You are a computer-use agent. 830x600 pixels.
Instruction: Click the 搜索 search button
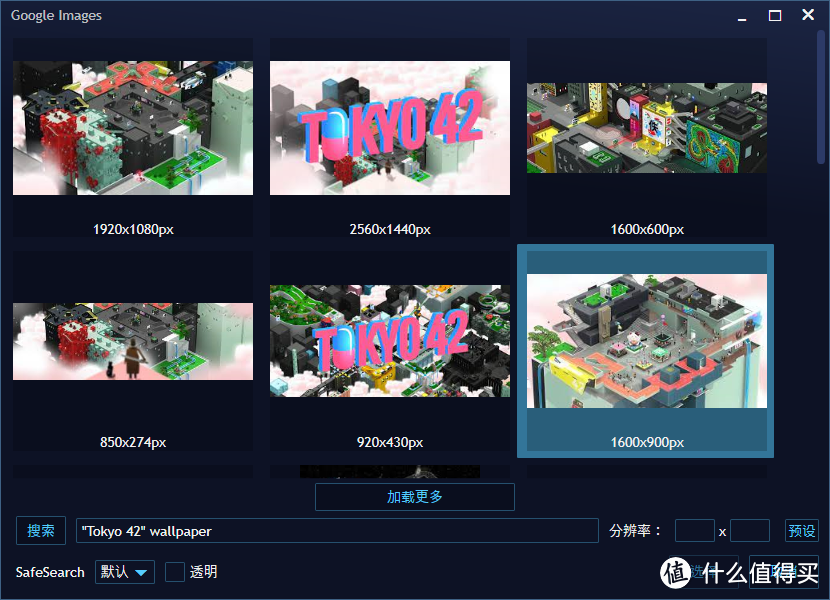[x=41, y=531]
